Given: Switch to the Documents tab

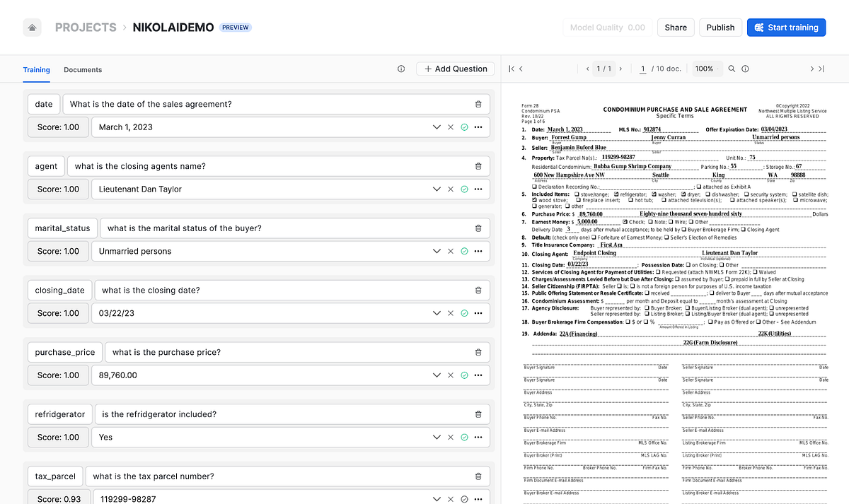Looking at the screenshot, I should click(83, 69).
